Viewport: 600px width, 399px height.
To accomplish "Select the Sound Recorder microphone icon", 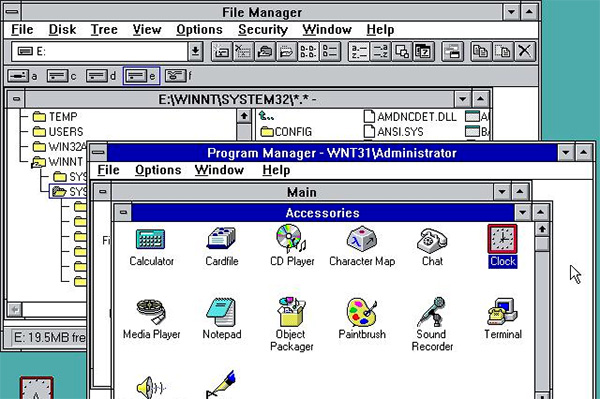I will click(x=432, y=312).
